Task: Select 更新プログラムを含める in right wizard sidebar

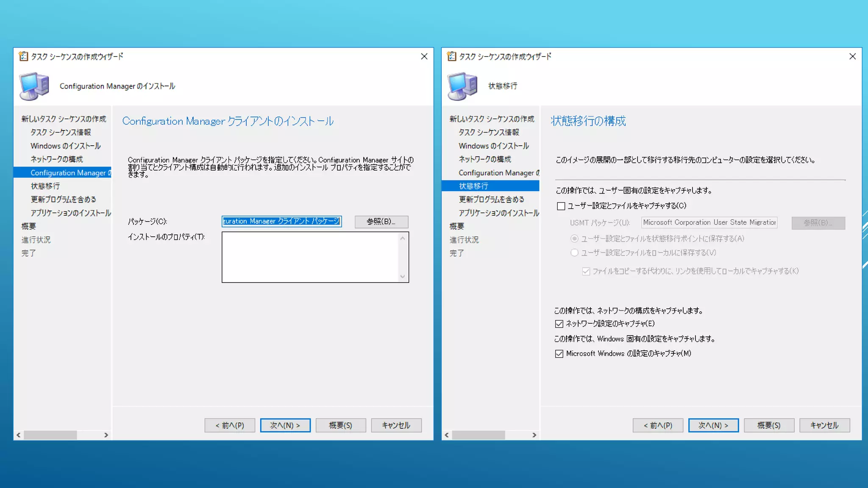Action: point(491,200)
